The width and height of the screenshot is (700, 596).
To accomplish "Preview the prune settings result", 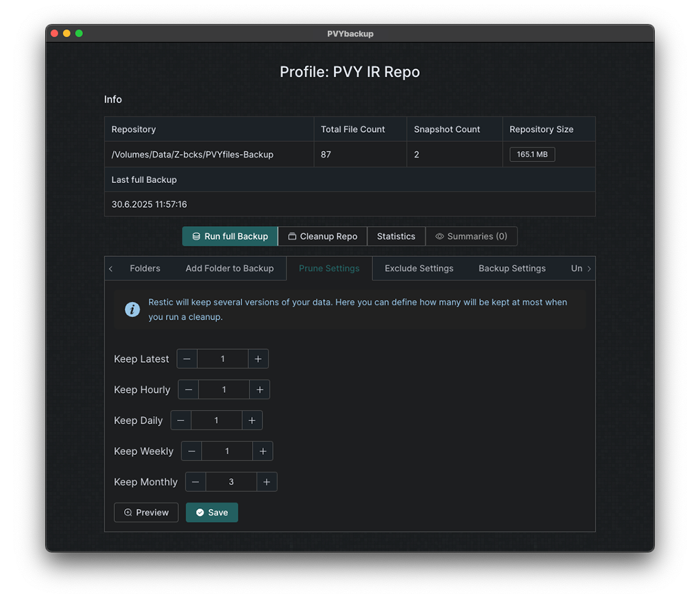I will pyautogui.click(x=146, y=512).
